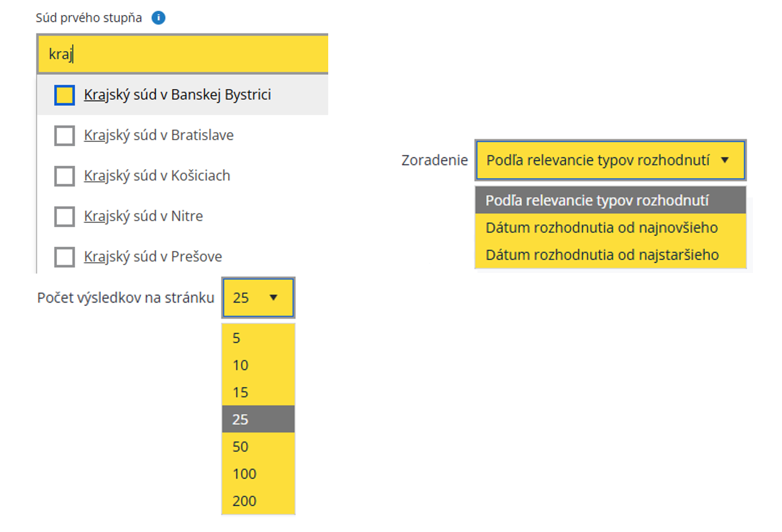Click the court search field containing 'kraj'

pos(183,54)
